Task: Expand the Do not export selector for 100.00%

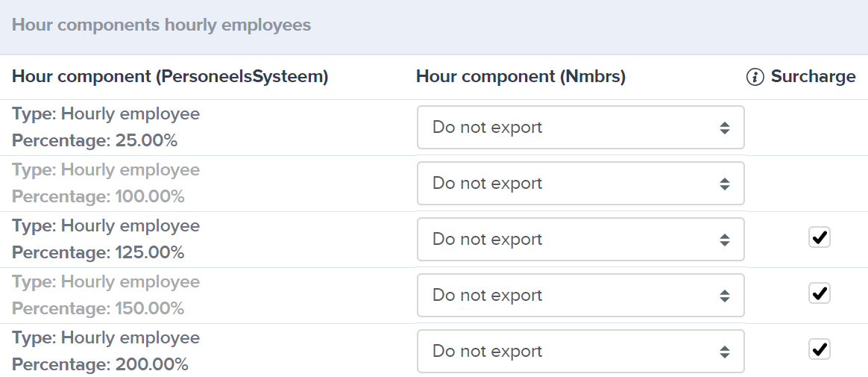Action: 581,184
